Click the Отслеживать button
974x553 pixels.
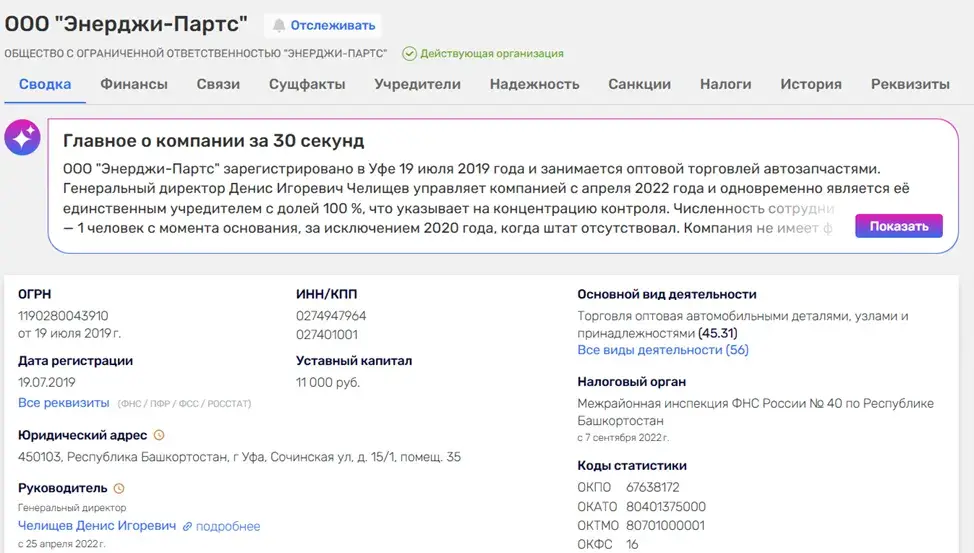pos(323,25)
